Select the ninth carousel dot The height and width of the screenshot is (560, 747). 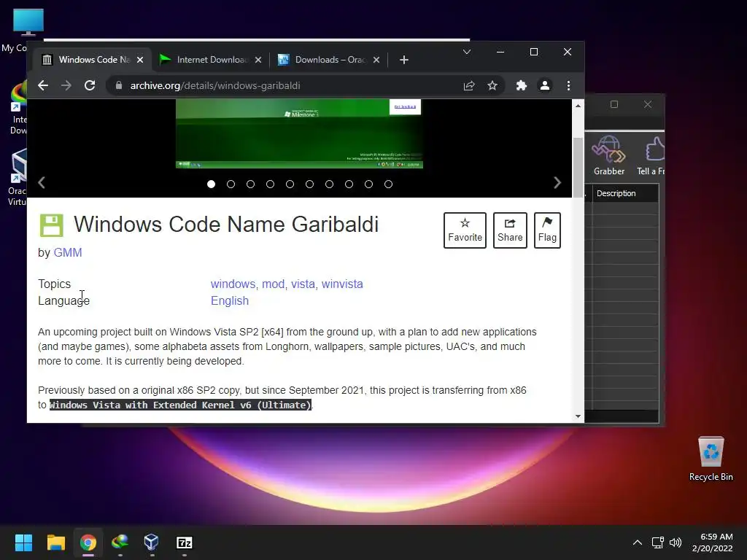368,184
